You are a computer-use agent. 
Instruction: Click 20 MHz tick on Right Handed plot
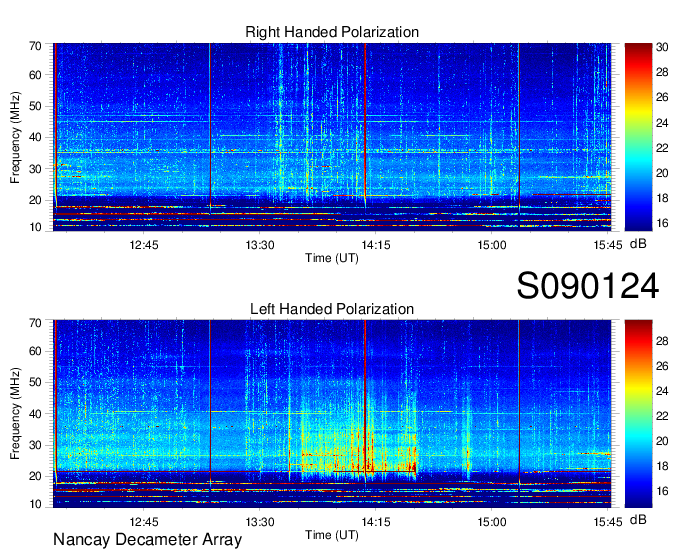tap(35, 200)
